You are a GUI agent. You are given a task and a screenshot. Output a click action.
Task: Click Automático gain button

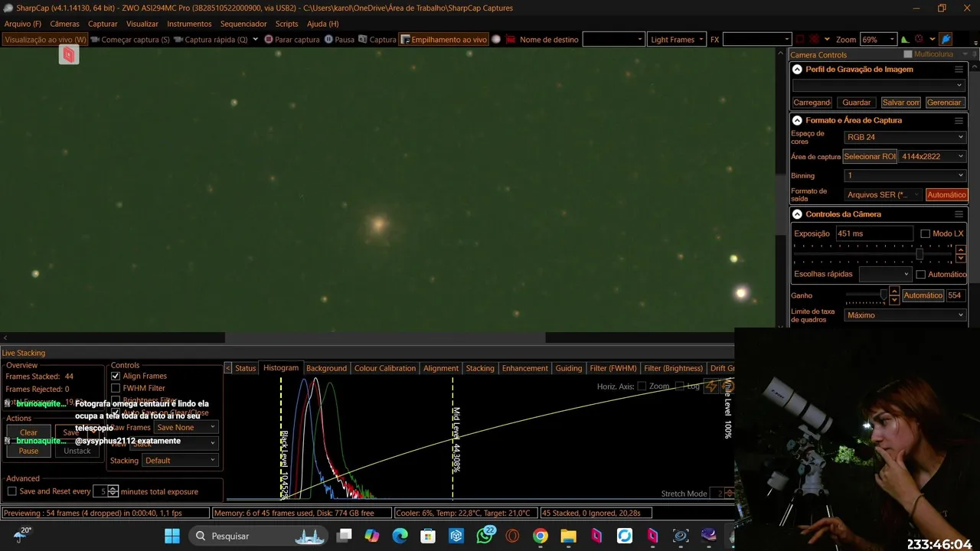point(923,295)
